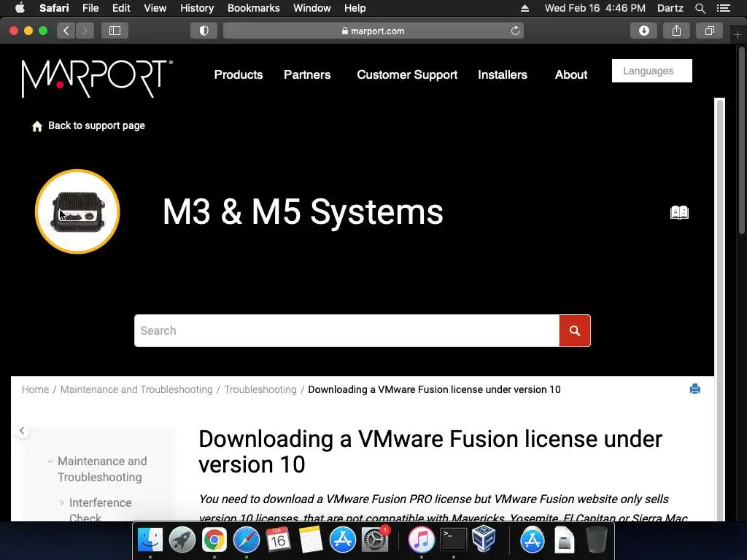Click the home icon beside Back to support page

[36, 126]
